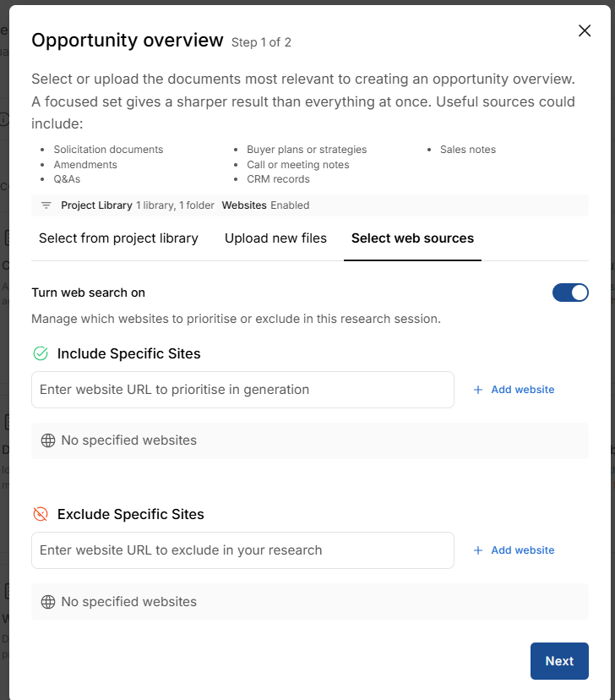
Task: Click the globe icon under Exclude Specific Sites
Action: click(48, 602)
